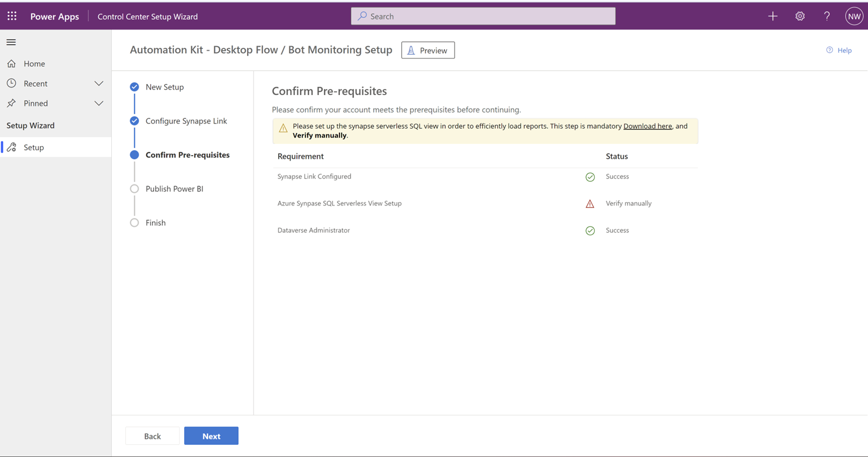This screenshot has width=868, height=457.
Task: Select the New Setup completed step circle
Action: click(134, 87)
